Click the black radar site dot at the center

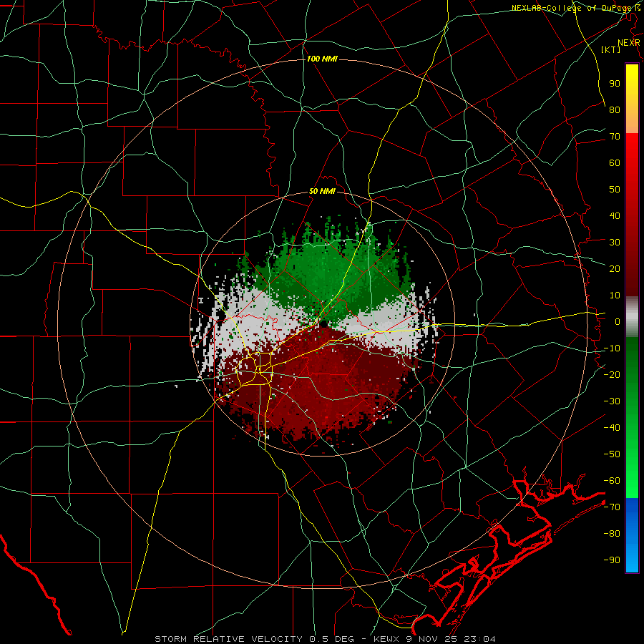point(323,324)
